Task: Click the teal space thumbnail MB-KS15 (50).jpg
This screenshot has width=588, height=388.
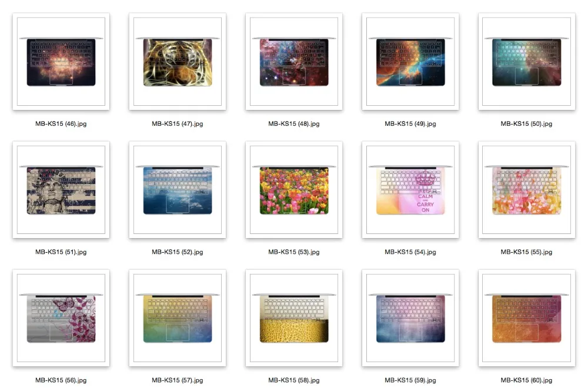Action: point(526,62)
